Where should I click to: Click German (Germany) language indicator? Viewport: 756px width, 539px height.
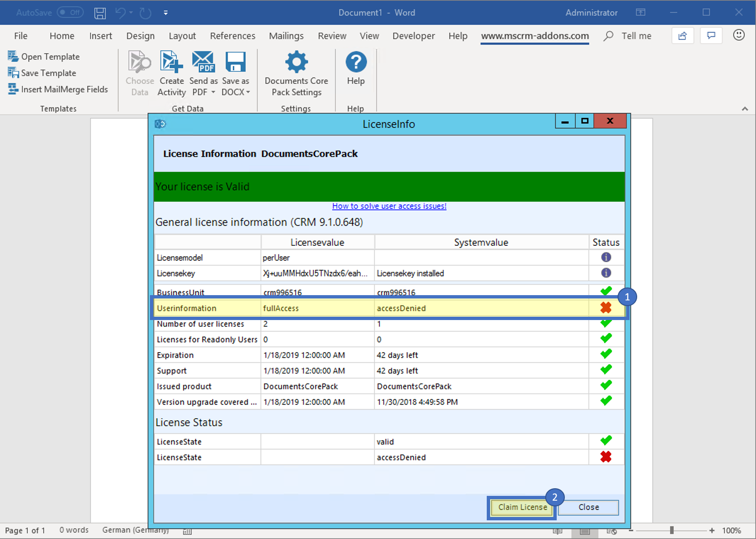click(135, 530)
